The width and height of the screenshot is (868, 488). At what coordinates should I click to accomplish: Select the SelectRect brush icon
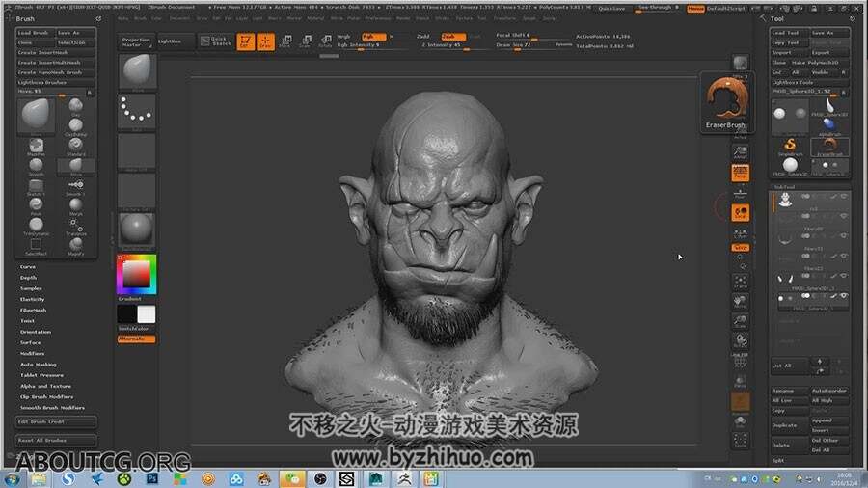tap(36, 246)
